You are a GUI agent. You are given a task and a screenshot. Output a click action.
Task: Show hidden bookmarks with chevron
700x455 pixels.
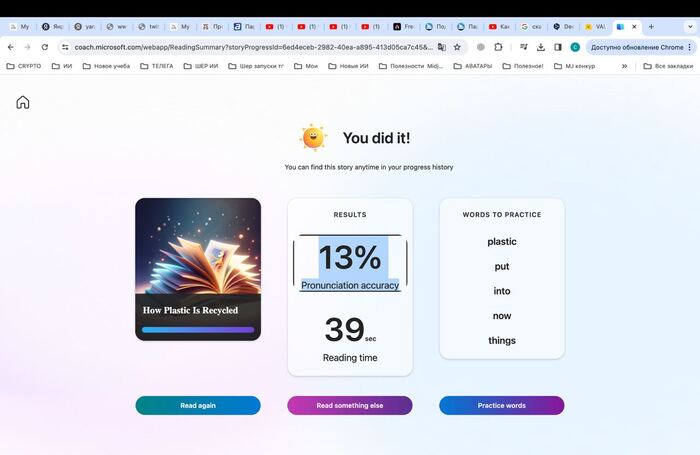(625, 66)
